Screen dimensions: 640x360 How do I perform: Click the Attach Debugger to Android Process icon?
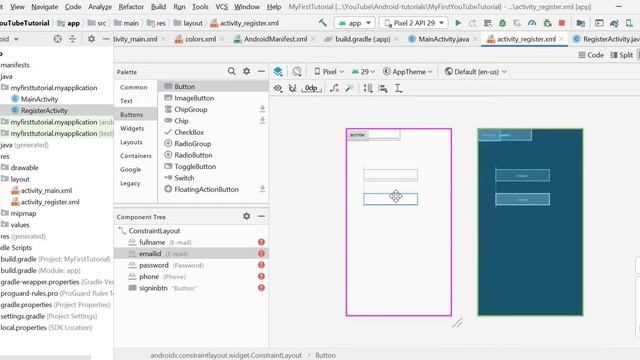click(x=547, y=23)
